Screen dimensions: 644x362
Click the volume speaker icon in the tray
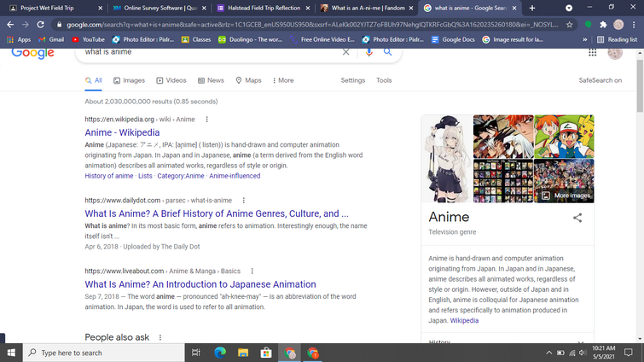click(583, 353)
